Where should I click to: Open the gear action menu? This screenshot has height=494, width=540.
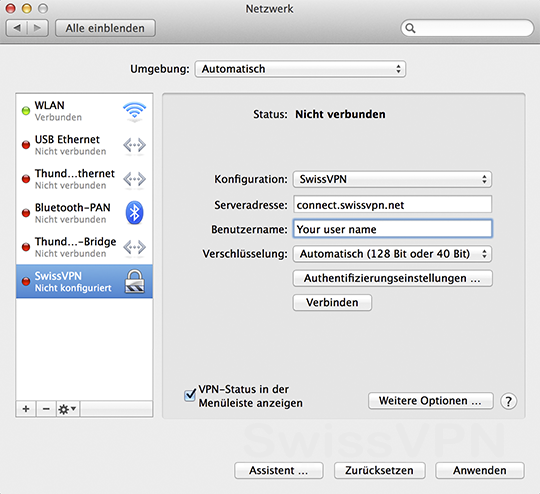68,409
